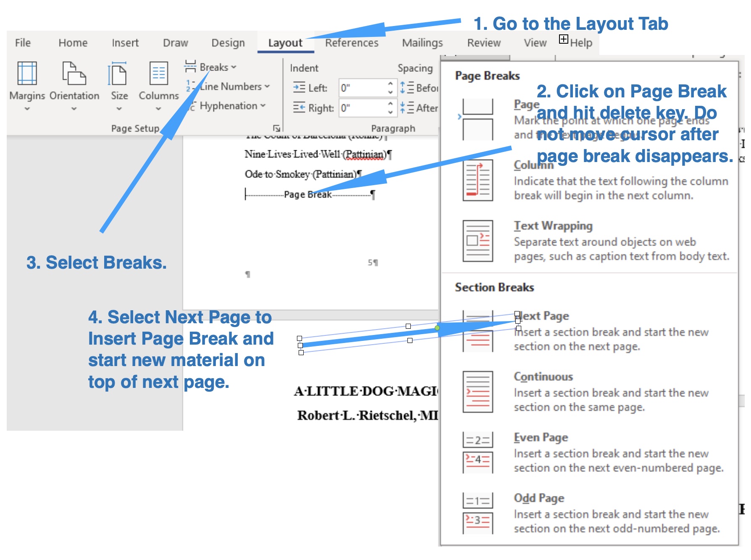This screenshot has width=751, height=560.
Task: Switch to the References tab
Action: [352, 43]
